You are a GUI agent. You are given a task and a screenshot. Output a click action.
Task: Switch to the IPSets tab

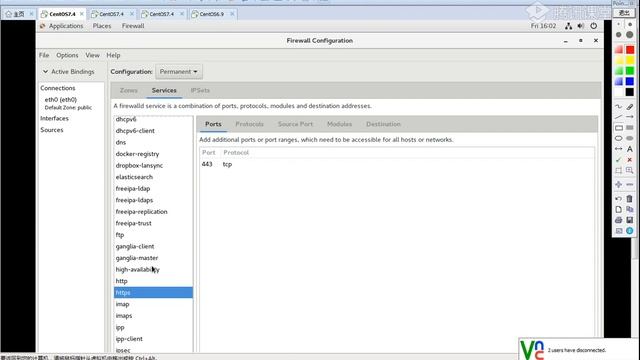click(x=200, y=90)
